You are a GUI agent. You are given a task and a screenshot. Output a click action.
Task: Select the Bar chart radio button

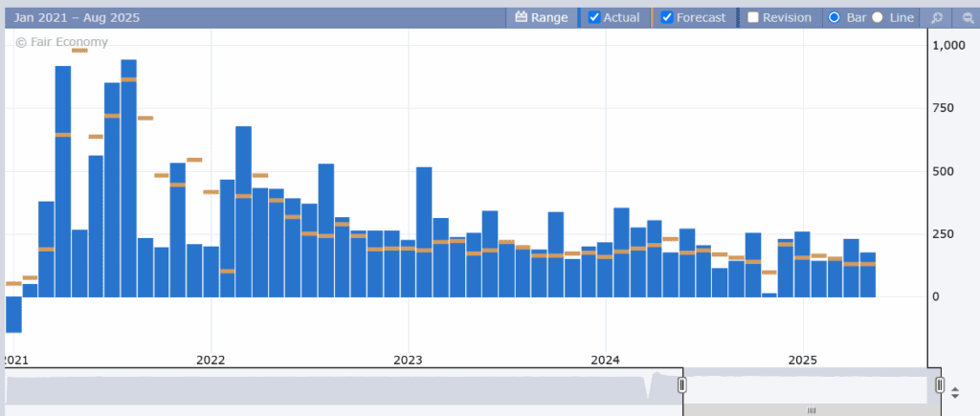(834, 17)
